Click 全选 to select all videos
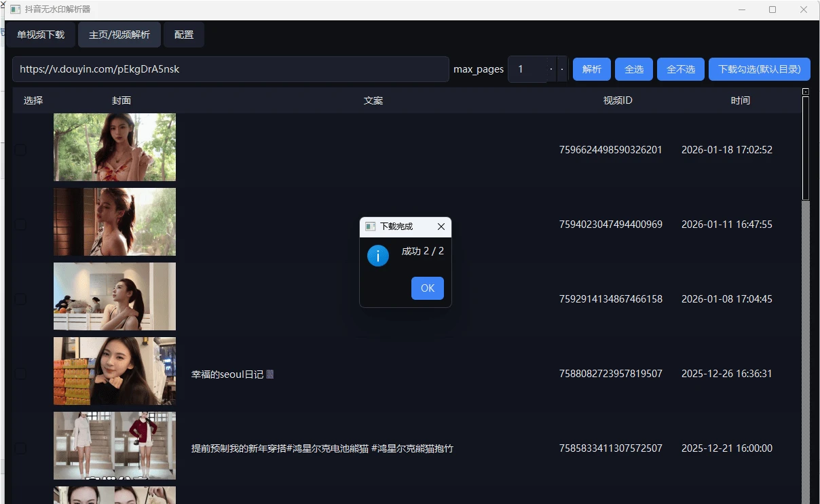 [x=634, y=69]
